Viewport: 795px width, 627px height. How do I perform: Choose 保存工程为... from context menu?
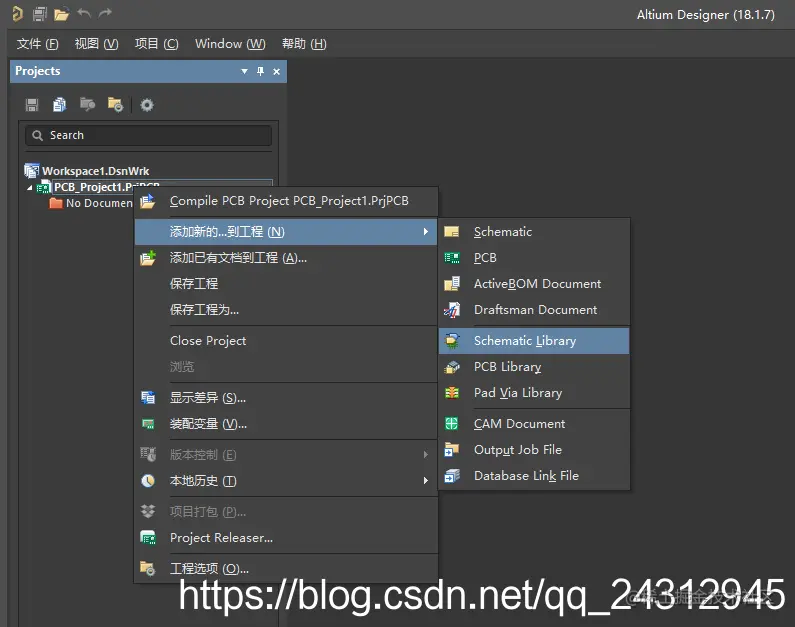click(286, 310)
